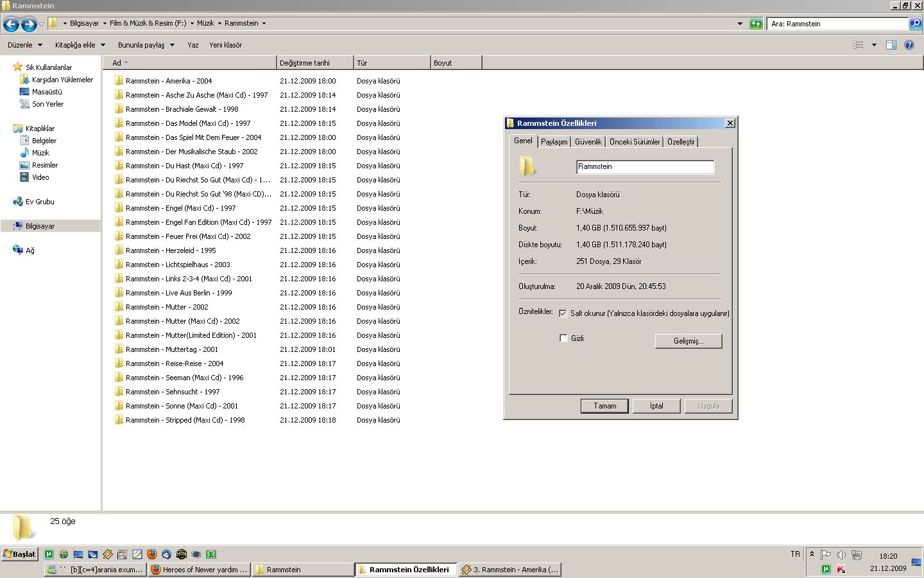This screenshot has height=578, width=924.
Task: Check the Gizli hidden checkbox
Action: click(x=563, y=338)
